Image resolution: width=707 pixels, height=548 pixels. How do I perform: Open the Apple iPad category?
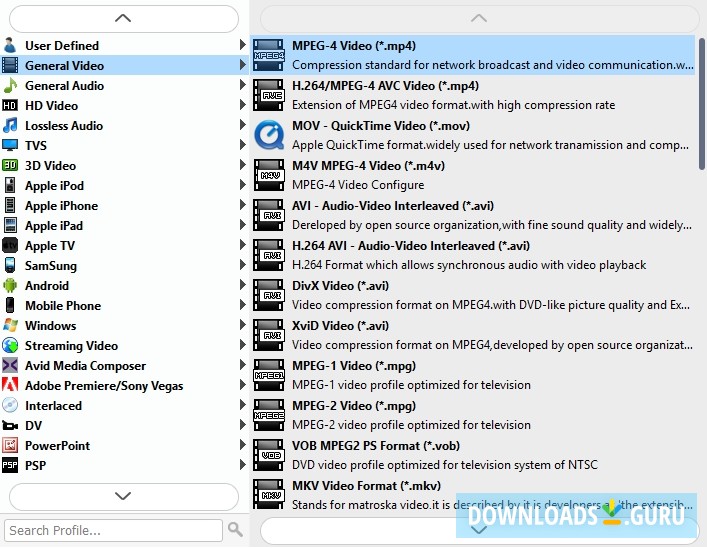124,225
